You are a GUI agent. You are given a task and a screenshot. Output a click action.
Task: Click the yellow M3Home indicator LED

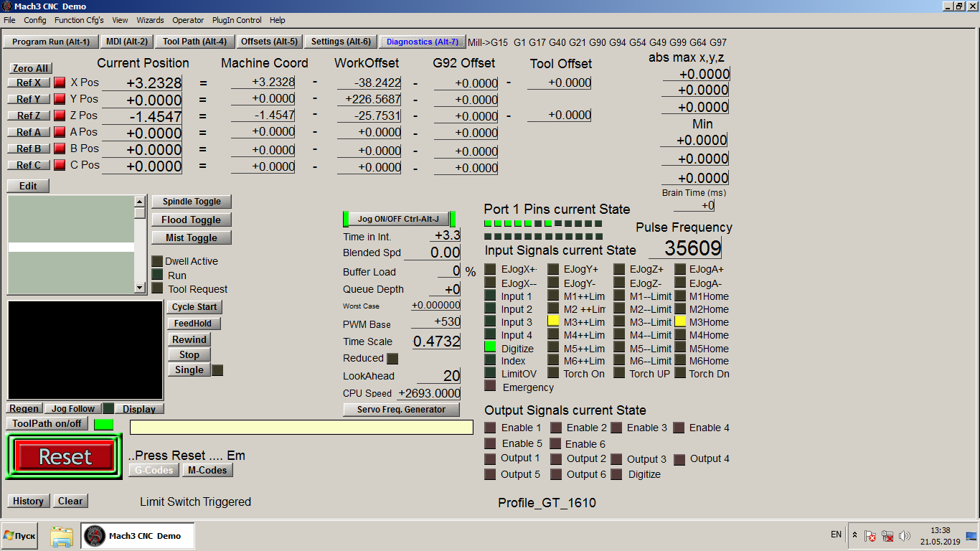click(680, 321)
